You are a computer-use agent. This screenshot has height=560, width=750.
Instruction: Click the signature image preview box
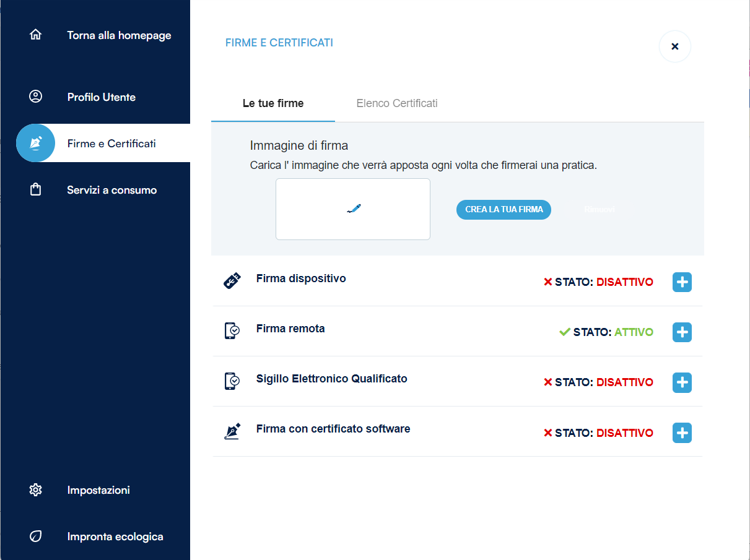[x=353, y=209]
